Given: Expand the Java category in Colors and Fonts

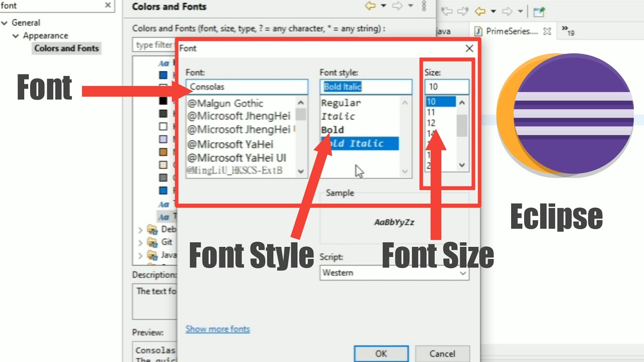Looking at the screenshot, I should click(x=140, y=255).
